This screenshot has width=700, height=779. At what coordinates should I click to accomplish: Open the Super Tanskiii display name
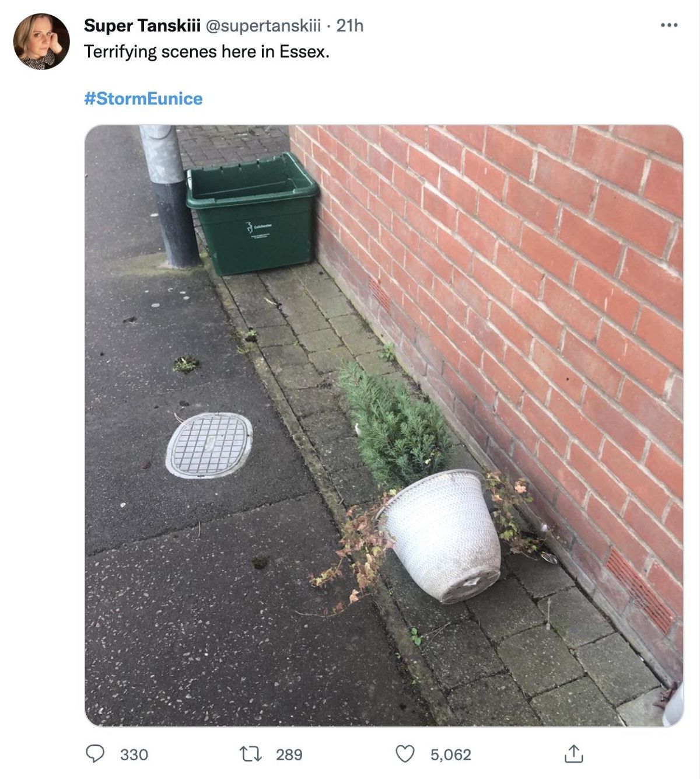coord(142,26)
